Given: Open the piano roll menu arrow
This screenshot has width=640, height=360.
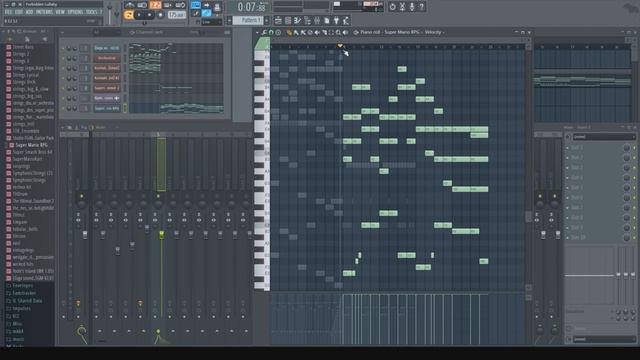Looking at the screenshot, I should [x=257, y=32].
